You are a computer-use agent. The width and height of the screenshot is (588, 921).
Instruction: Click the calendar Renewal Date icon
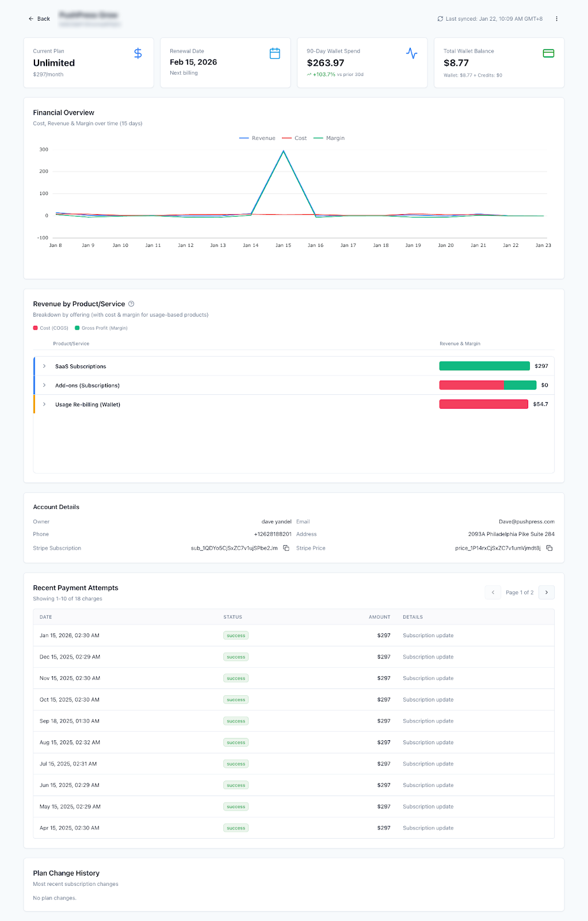[x=275, y=54]
